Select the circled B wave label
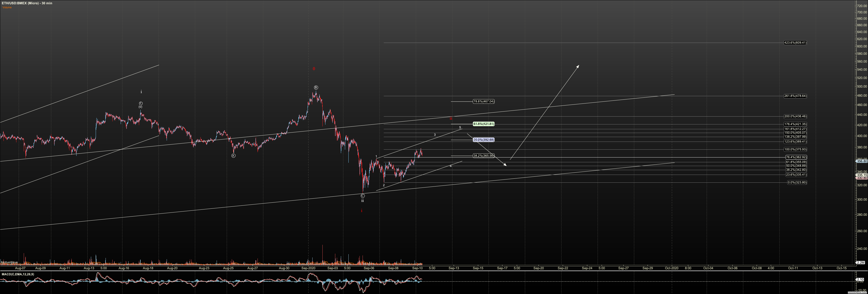 tap(316, 88)
